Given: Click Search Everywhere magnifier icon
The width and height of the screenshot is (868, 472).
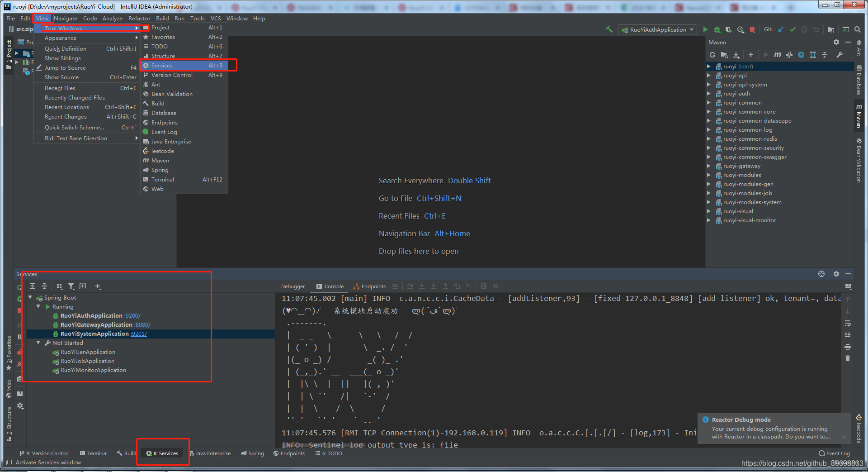Looking at the screenshot, I should tap(858, 29).
